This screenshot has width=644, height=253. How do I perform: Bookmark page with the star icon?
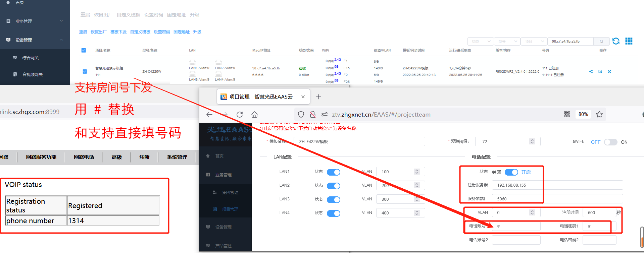coord(599,115)
